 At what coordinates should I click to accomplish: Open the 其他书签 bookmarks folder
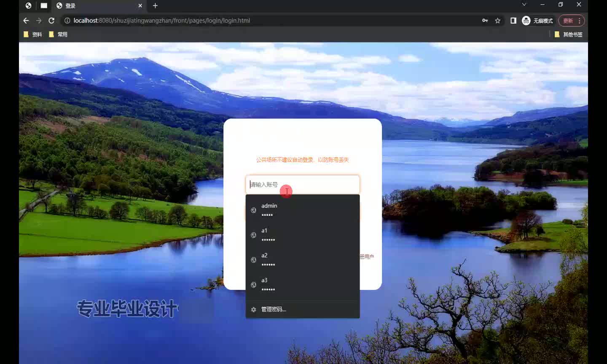[x=569, y=35]
